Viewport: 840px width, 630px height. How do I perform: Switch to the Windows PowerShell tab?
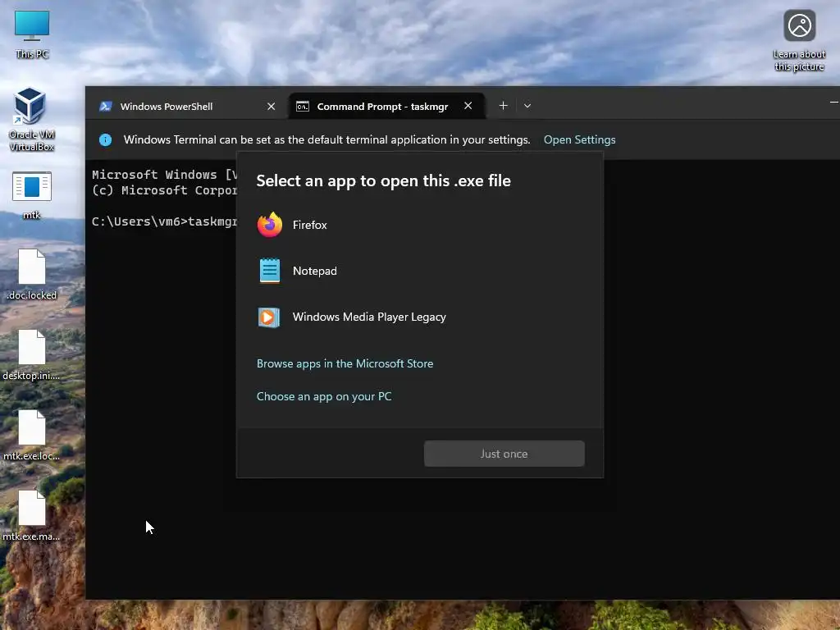pos(188,106)
